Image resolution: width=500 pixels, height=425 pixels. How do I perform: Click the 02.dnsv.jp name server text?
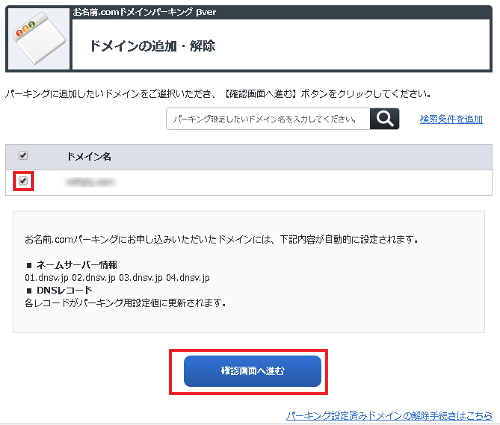[94, 278]
